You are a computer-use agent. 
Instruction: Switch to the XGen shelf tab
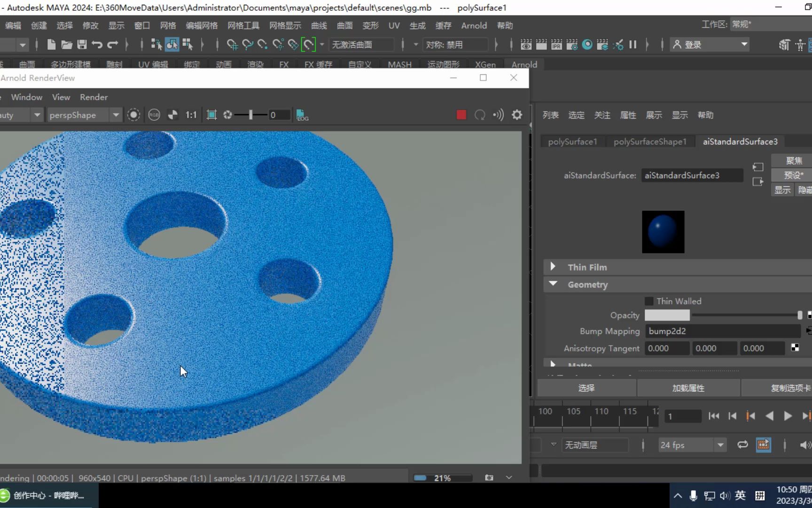click(485, 64)
